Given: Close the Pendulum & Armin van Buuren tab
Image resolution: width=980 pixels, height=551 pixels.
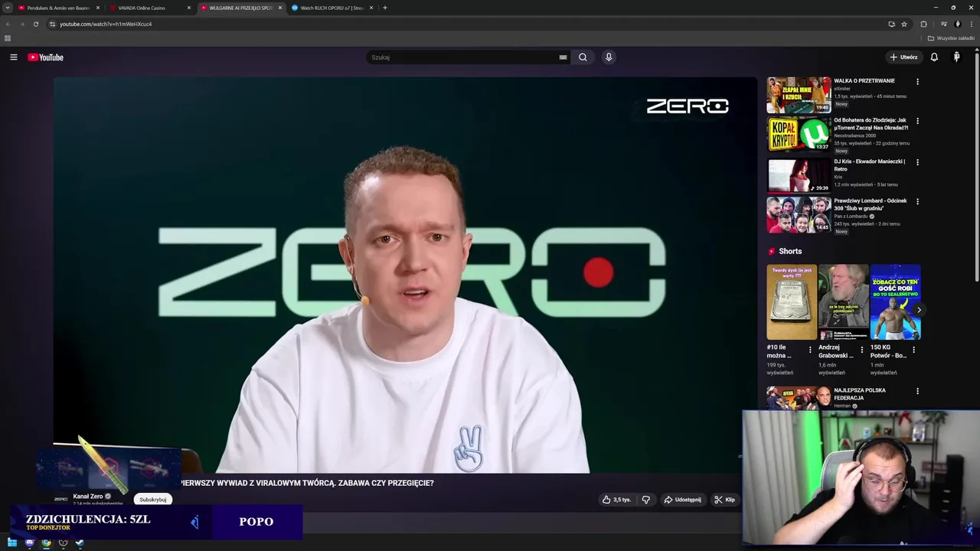Looking at the screenshot, I should click(98, 8).
